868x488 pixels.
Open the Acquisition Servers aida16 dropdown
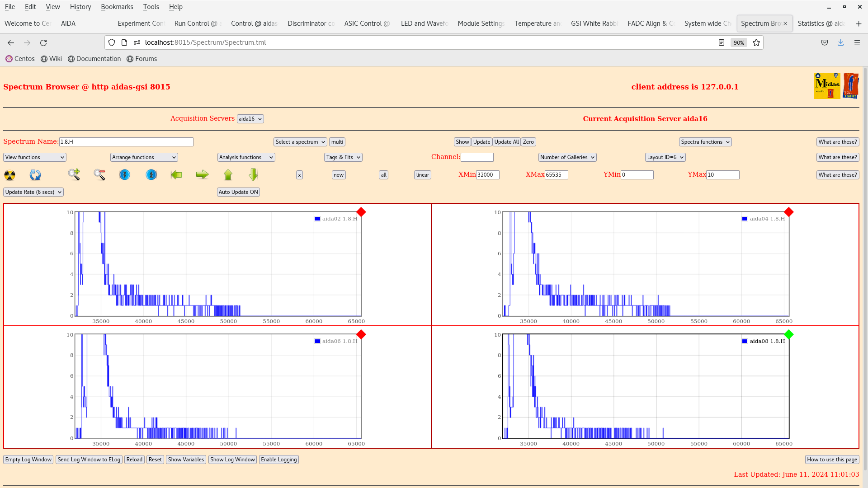[x=250, y=119]
